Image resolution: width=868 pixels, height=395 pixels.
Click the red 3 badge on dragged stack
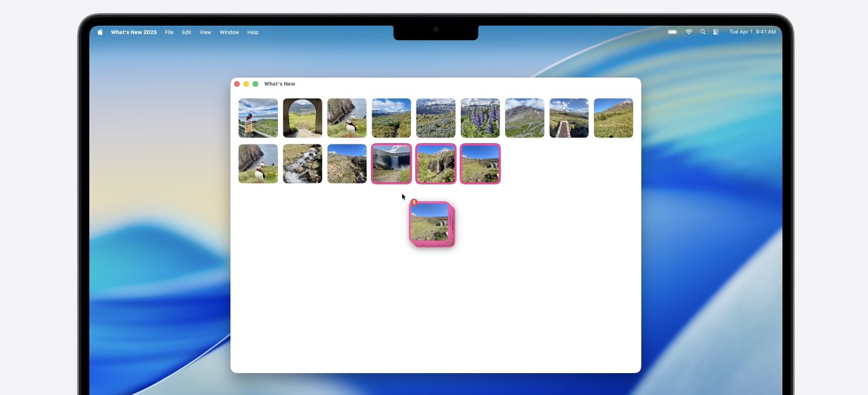tap(413, 202)
